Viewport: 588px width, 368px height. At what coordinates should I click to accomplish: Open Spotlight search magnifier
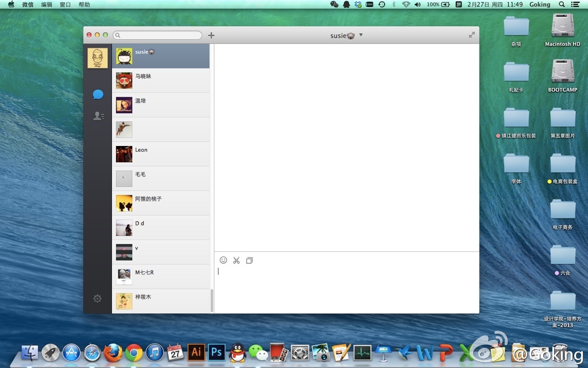click(x=562, y=5)
